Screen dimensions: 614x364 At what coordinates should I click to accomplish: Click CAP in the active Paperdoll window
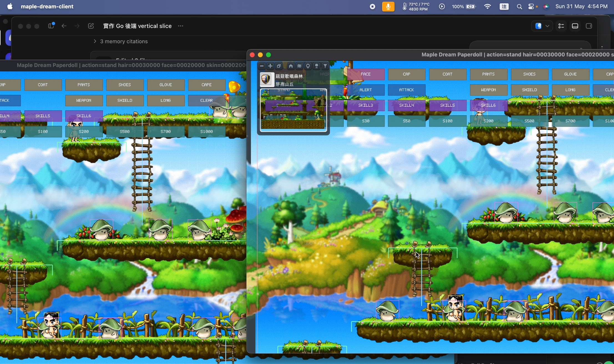[x=407, y=74]
